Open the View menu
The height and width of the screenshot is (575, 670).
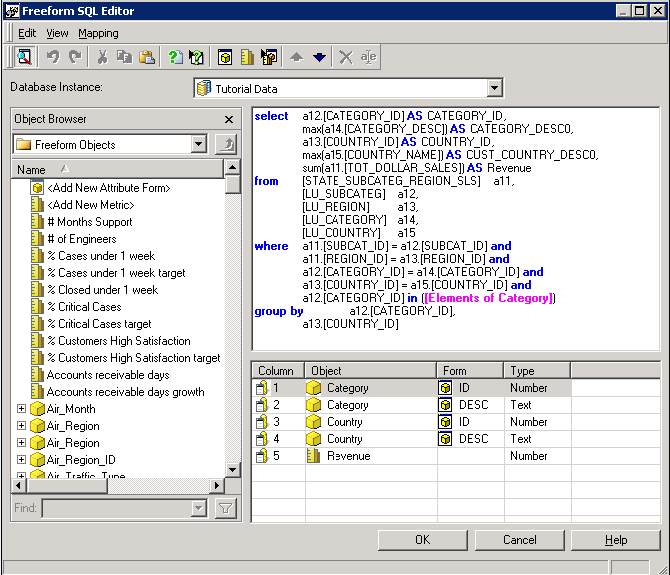(x=57, y=33)
